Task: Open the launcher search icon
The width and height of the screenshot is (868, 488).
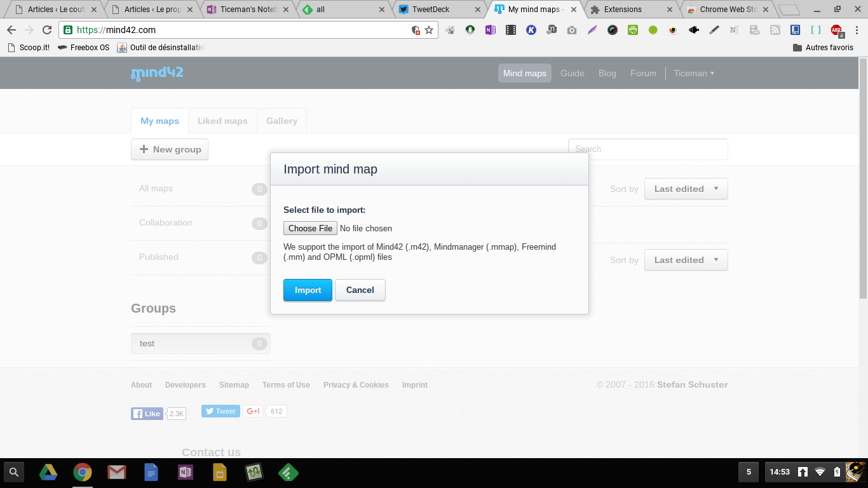Action: pos(14,472)
